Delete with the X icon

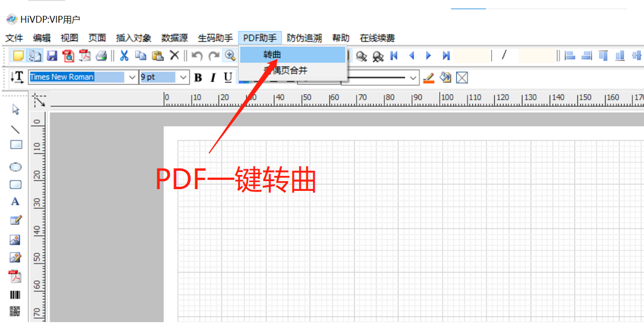click(x=174, y=55)
